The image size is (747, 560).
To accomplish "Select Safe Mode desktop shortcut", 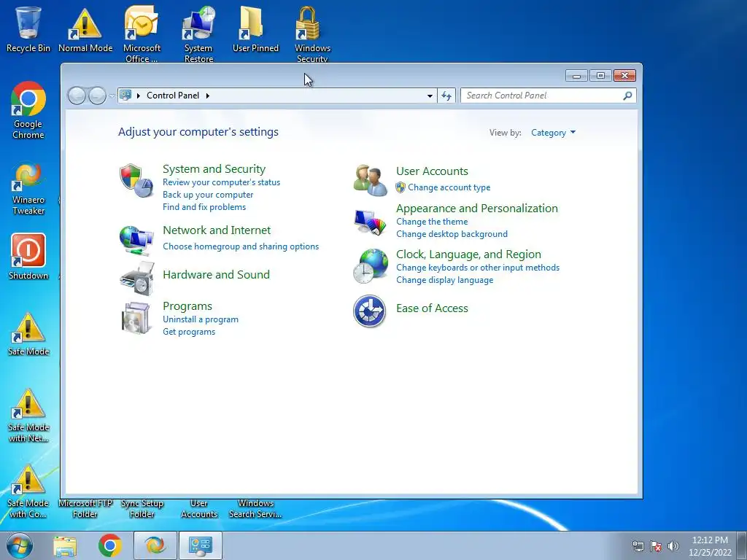I will (28, 334).
